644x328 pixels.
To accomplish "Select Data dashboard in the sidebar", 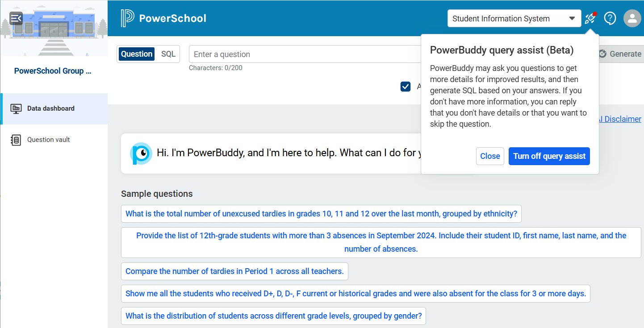I will coord(54,108).
